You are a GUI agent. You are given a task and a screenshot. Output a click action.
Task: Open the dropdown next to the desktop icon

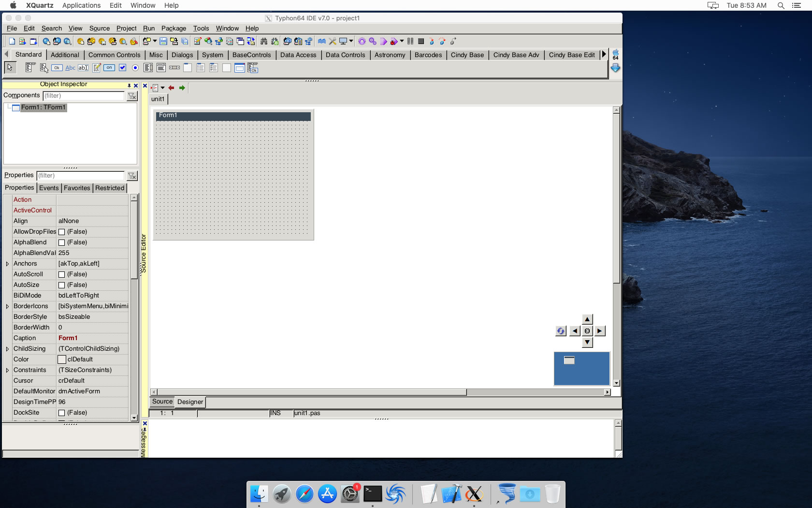(351, 42)
